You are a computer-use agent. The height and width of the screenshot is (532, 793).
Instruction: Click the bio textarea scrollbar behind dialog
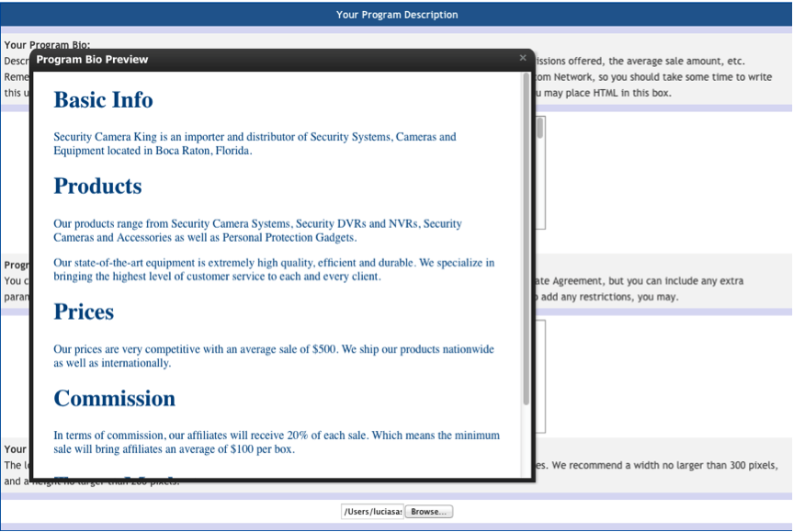tap(540, 128)
